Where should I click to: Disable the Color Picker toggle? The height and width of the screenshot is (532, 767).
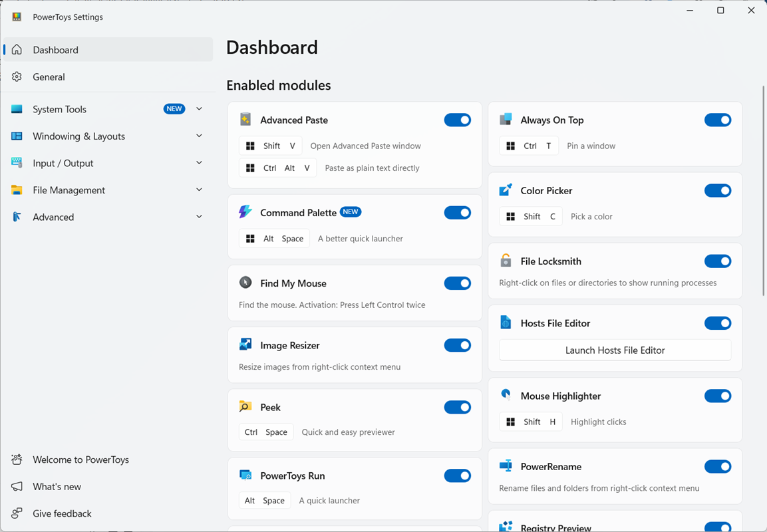pos(718,191)
